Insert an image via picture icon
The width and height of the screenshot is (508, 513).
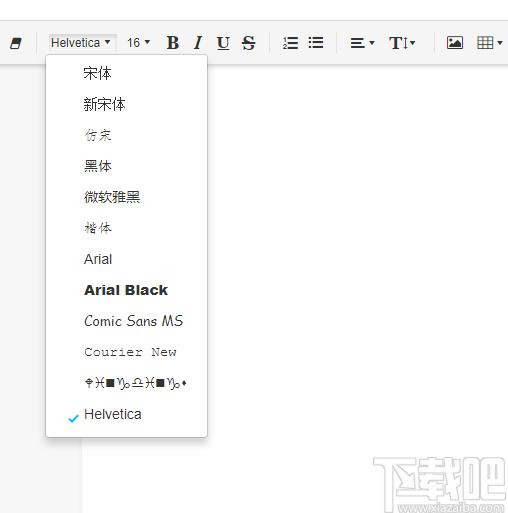455,43
